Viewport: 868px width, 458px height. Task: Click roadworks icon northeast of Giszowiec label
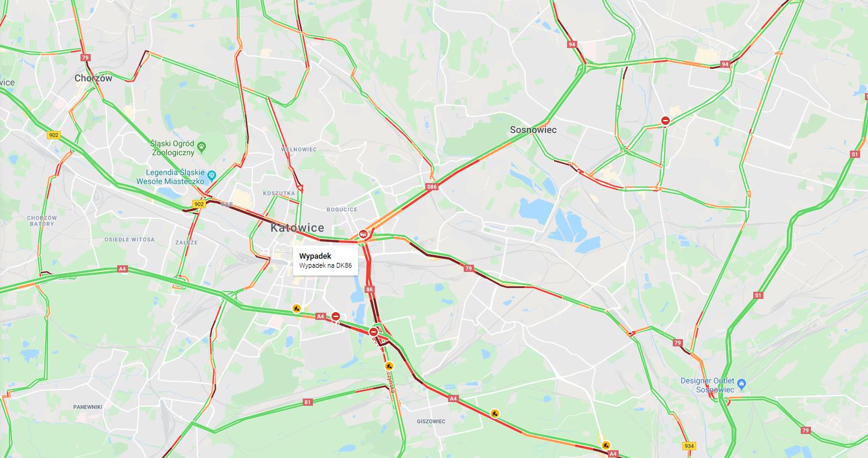tap(494, 412)
